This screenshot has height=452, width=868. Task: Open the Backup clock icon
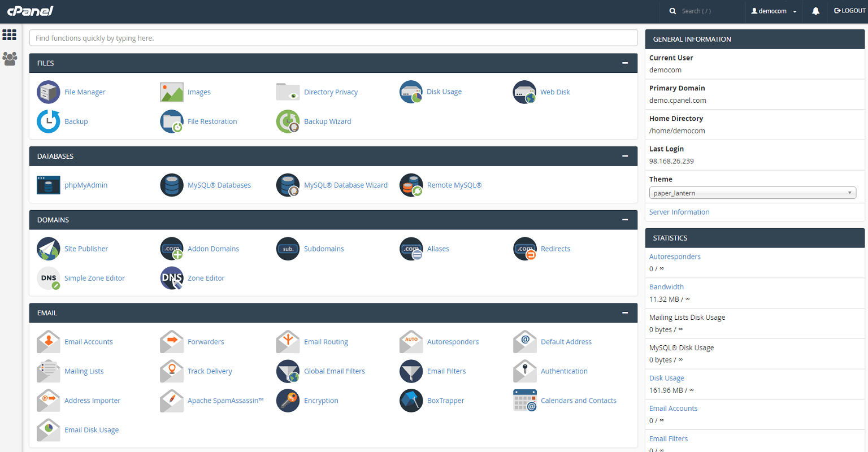click(49, 121)
